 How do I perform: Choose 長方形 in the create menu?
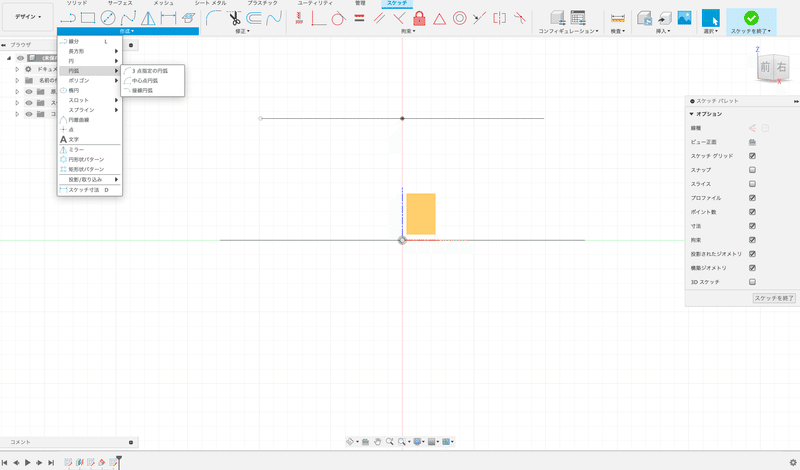click(x=89, y=51)
